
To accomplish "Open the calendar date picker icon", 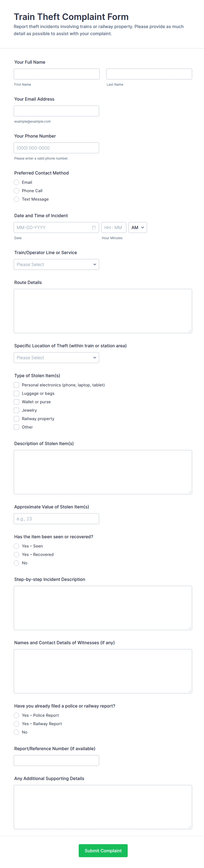I will [x=94, y=227].
